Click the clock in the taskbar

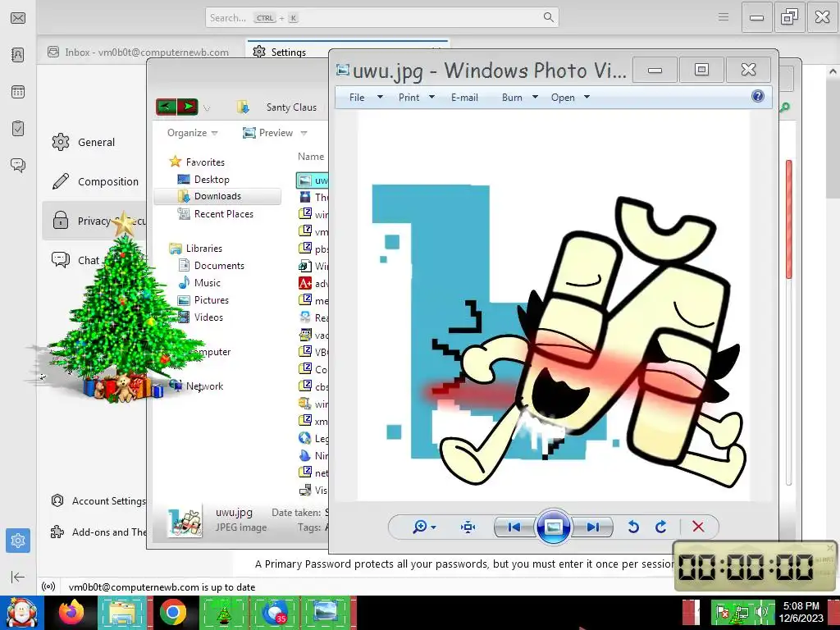(801, 612)
